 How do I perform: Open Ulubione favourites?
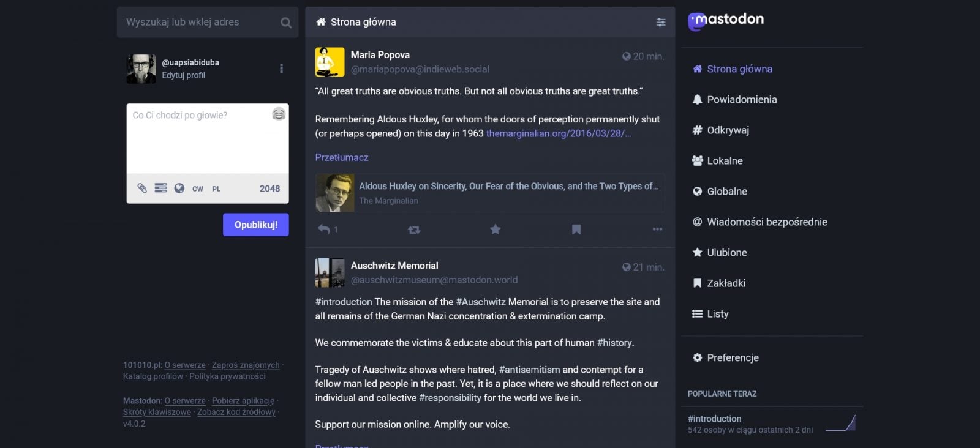[719, 253]
